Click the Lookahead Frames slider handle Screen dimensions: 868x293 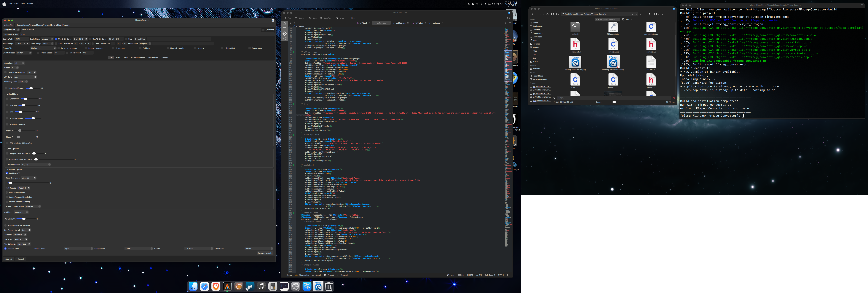tap(31, 88)
